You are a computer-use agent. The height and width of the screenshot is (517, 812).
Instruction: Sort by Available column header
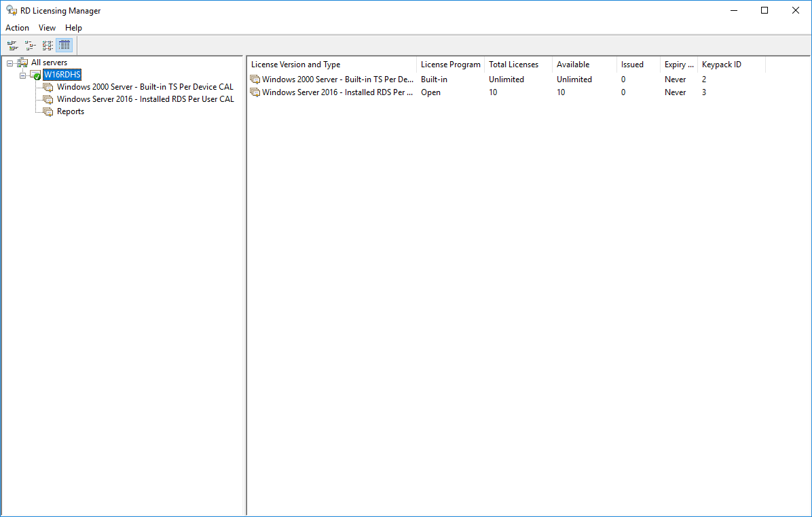tap(584, 65)
